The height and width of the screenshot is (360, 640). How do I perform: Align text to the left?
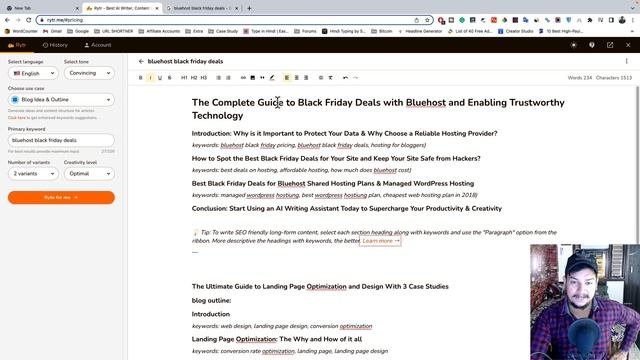pos(287,78)
